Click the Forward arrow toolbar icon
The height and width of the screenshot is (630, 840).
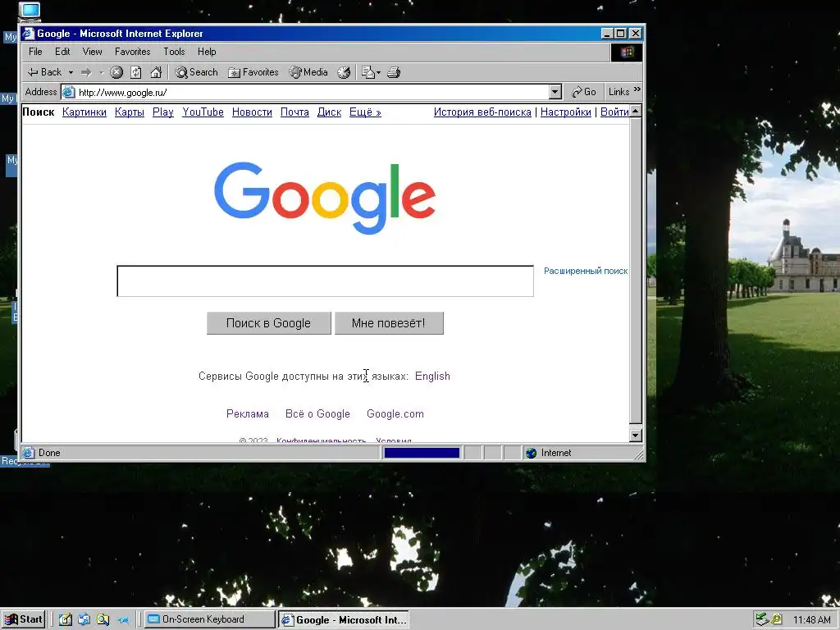tap(85, 72)
